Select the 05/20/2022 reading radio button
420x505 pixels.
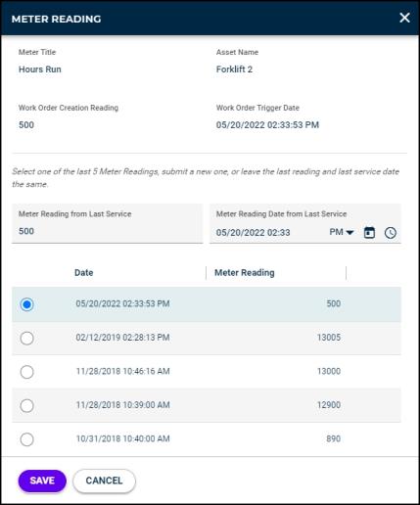26,304
